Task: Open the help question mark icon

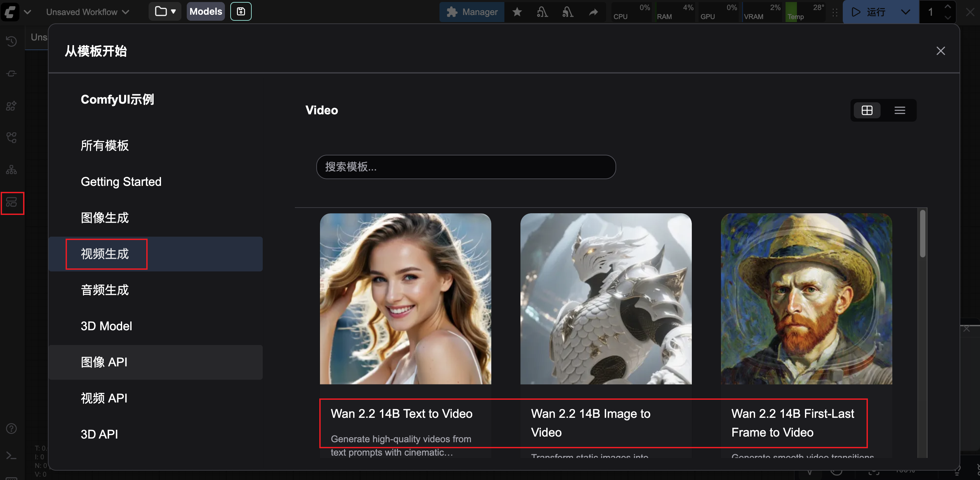Action: pyautogui.click(x=11, y=428)
